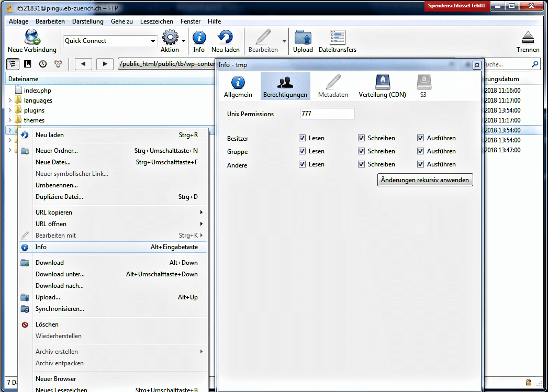Disable Ausführen permission for Besitzer
548x392 pixels.
click(420, 138)
